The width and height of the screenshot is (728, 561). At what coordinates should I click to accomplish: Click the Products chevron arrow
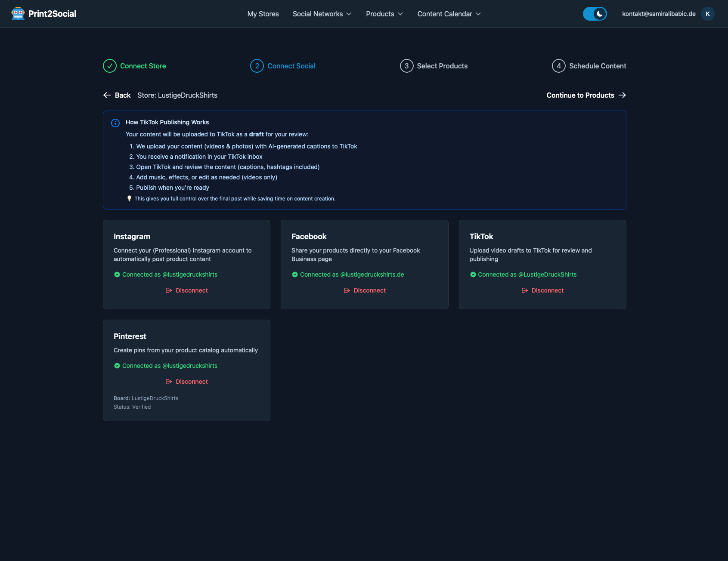tap(400, 14)
